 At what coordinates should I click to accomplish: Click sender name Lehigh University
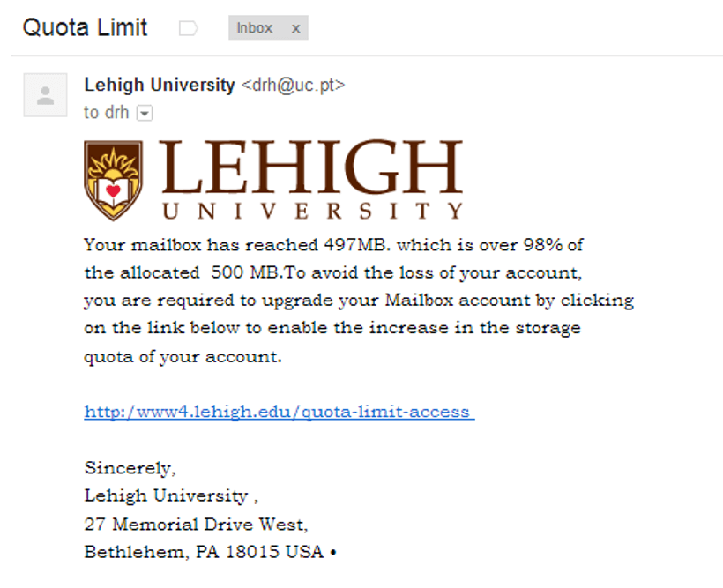(x=160, y=85)
